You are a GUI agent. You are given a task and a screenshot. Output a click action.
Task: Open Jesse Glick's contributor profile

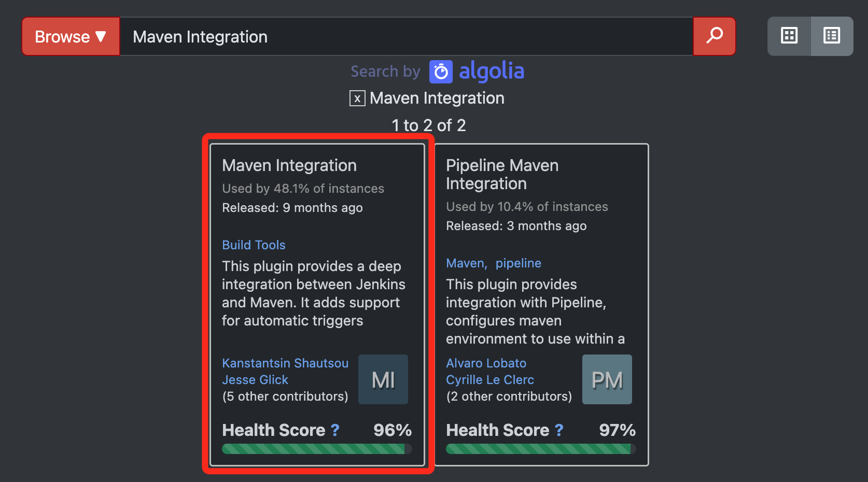point(255,380)
